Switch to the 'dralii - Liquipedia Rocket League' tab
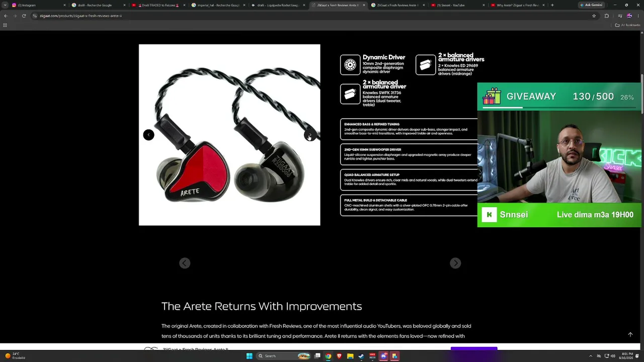The image size is (644, 362). [x=278, y=5]
